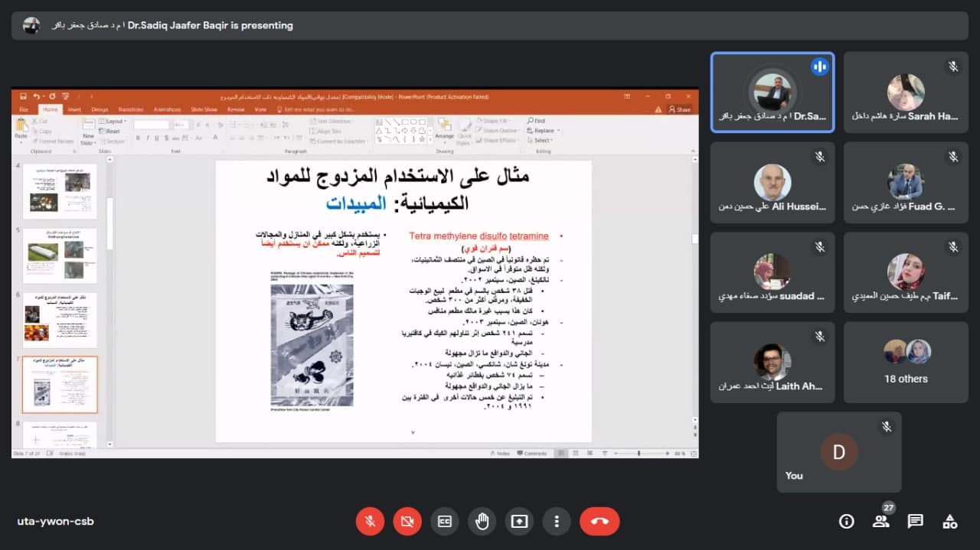
Task: Toggle closed captions (CC)
Action: tap(445, 522)
